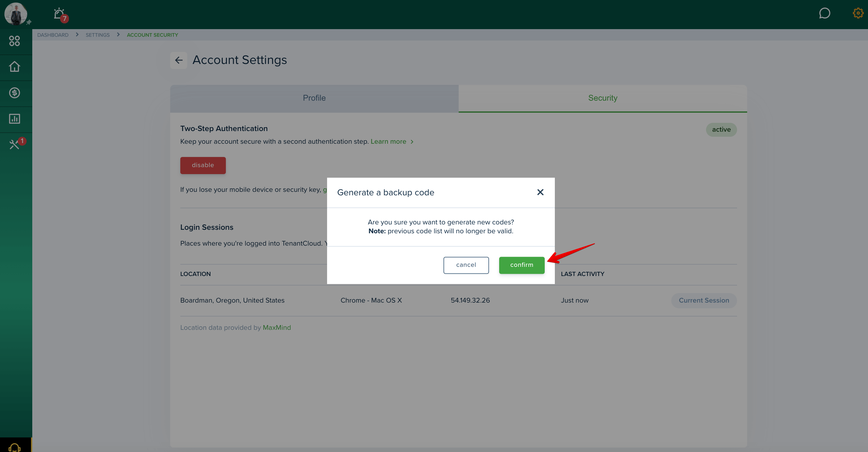Click the LOCATION column header

point(195,274)
